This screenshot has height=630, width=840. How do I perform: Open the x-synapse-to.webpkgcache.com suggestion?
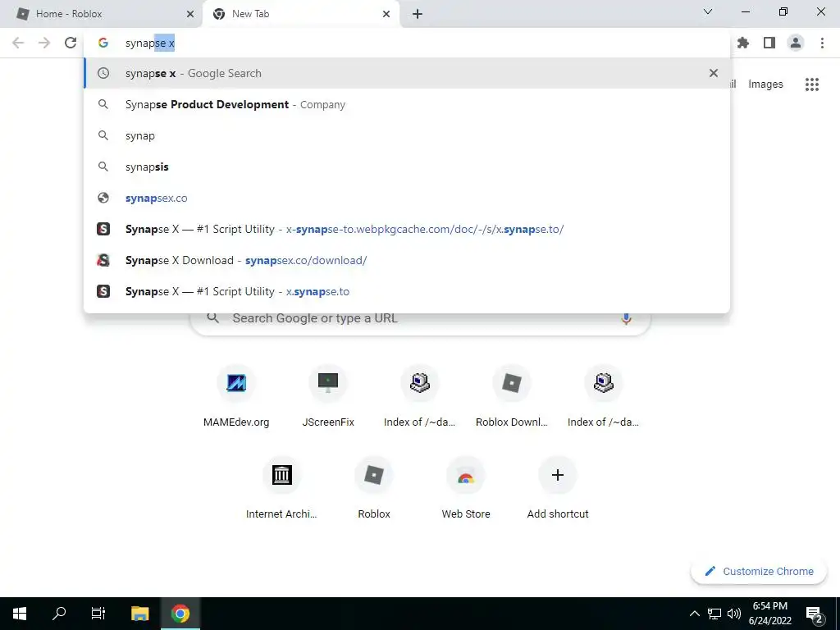tap(407, 229)
